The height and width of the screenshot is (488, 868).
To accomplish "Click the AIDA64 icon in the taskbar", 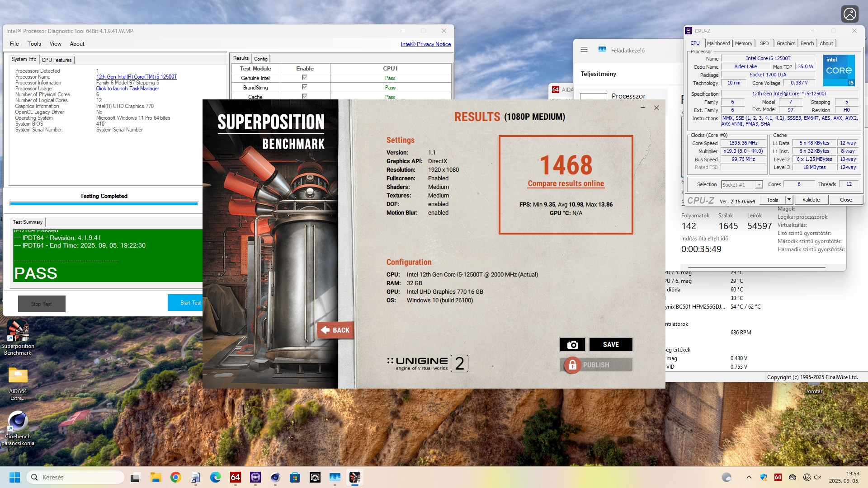I will point(236,477).
